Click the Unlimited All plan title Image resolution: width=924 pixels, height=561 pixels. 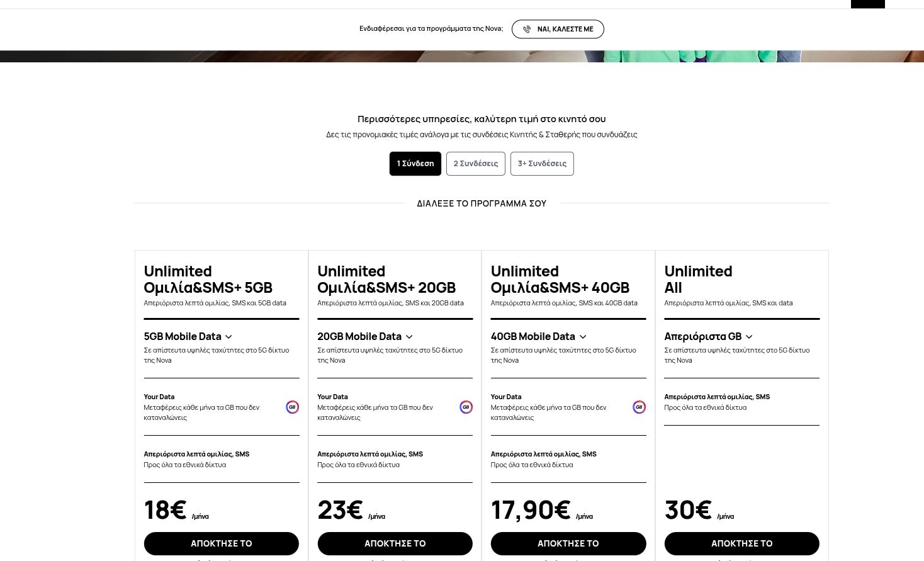click(698, 280)
